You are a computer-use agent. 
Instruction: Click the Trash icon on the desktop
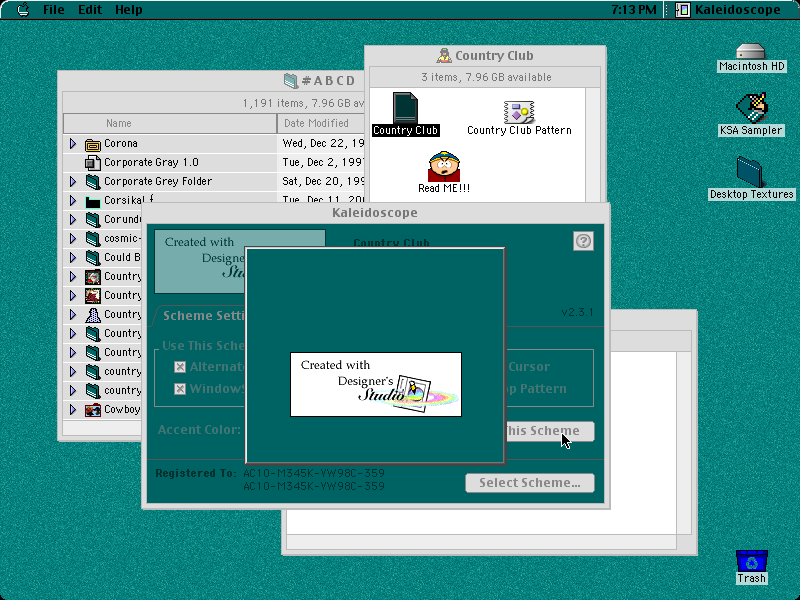[x=752, y=561]
